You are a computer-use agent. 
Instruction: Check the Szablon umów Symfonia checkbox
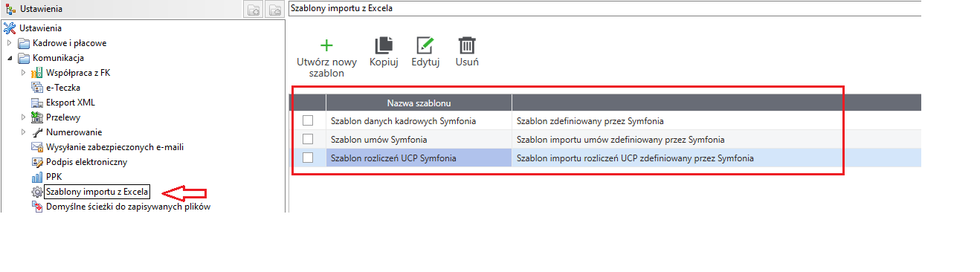click(x=308, y=139)
